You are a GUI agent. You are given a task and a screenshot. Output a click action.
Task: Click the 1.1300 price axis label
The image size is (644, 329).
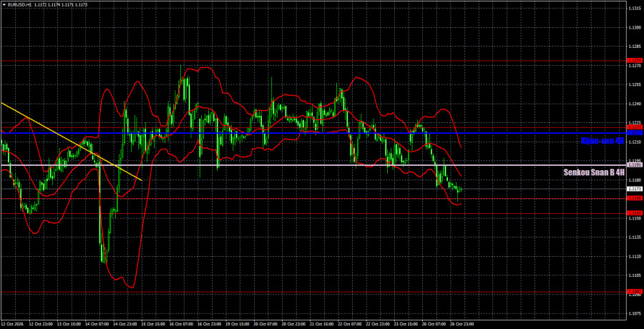pos(635,27)
